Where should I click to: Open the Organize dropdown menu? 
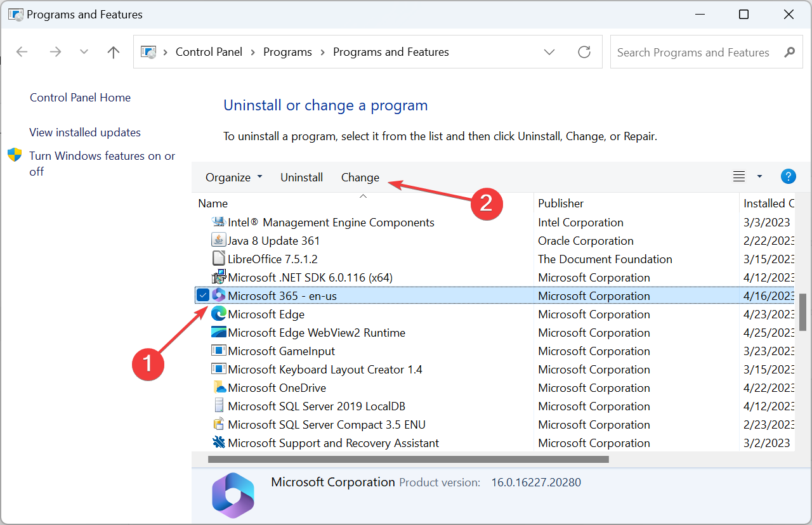pos(233,178)
